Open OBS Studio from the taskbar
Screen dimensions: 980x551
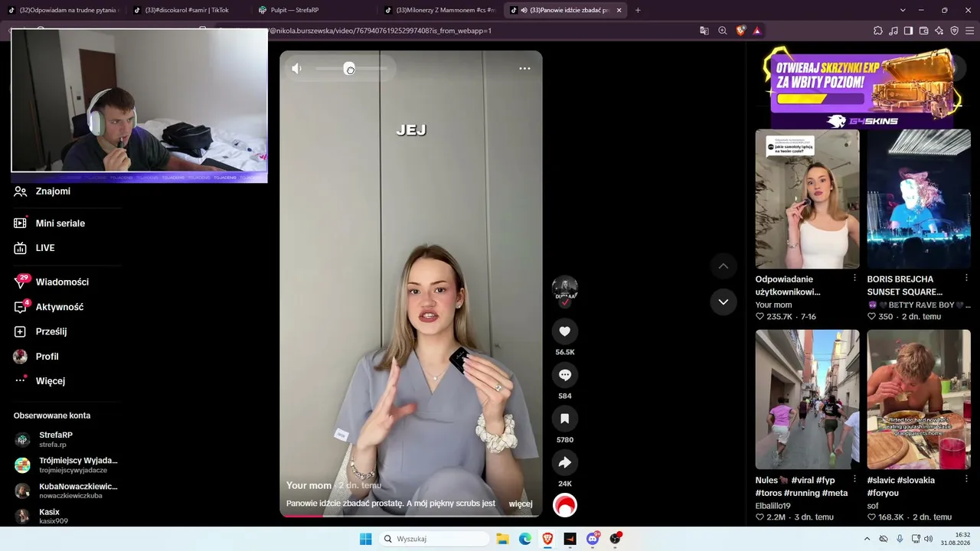click(615, 539)
